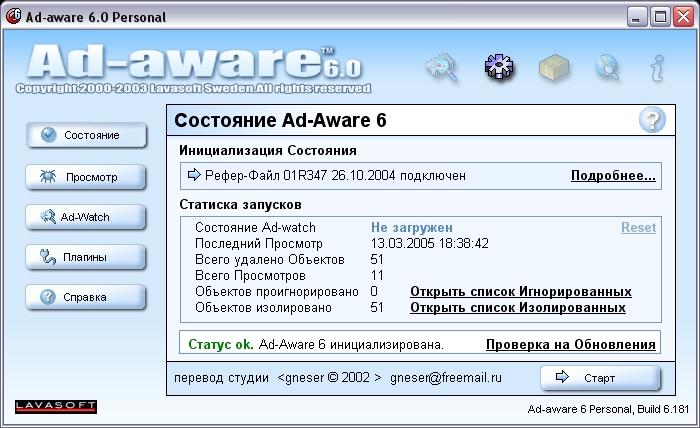Image resolution: width=700 pixels, height=428 pixels.
Task: Maximize the Ad-aware window
Action: tap(660, 17)
